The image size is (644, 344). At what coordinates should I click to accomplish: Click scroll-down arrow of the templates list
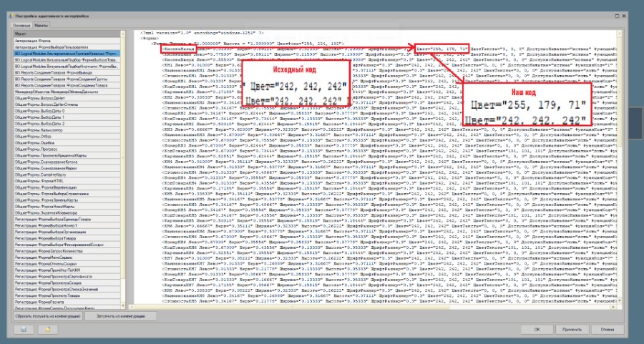click(123, 306)
